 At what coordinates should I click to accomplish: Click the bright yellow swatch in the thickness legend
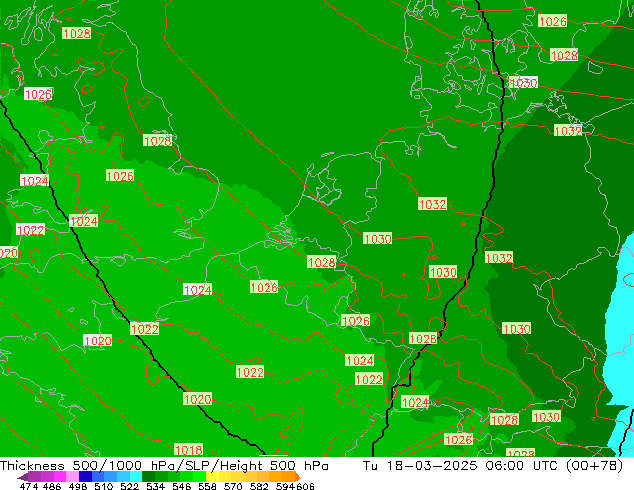click(x=212, y=477)
